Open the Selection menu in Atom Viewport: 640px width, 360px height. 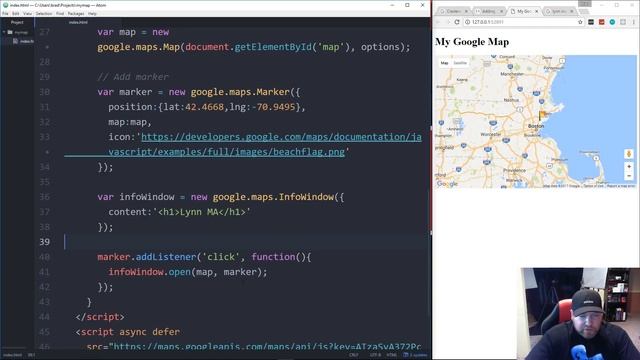tap(44, 13)
